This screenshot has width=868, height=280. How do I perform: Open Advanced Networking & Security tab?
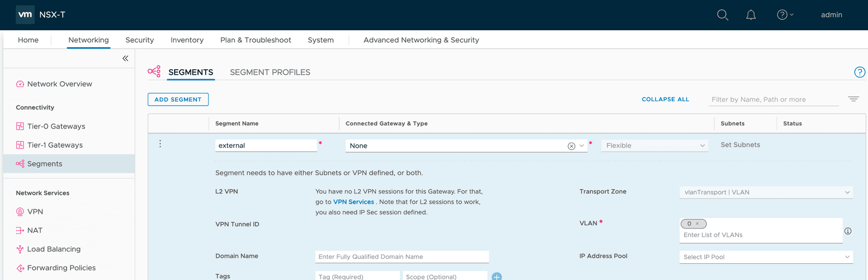coord(421,40)
